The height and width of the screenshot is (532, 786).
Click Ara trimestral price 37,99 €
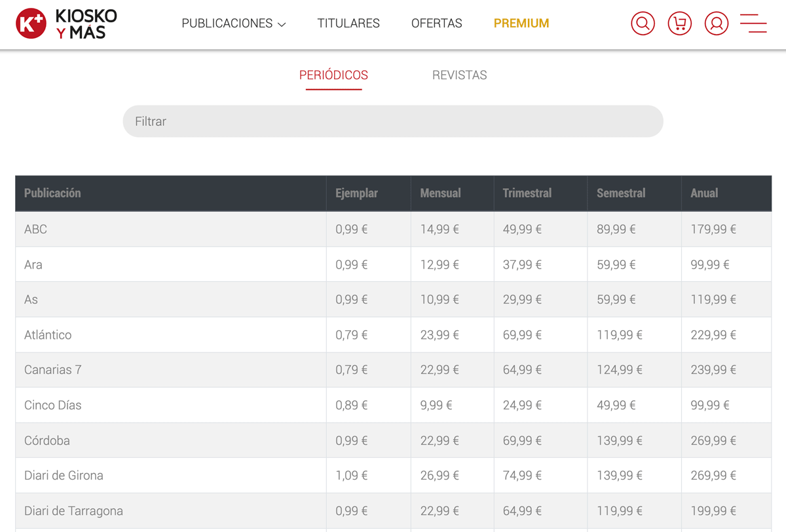click(522, 265)
